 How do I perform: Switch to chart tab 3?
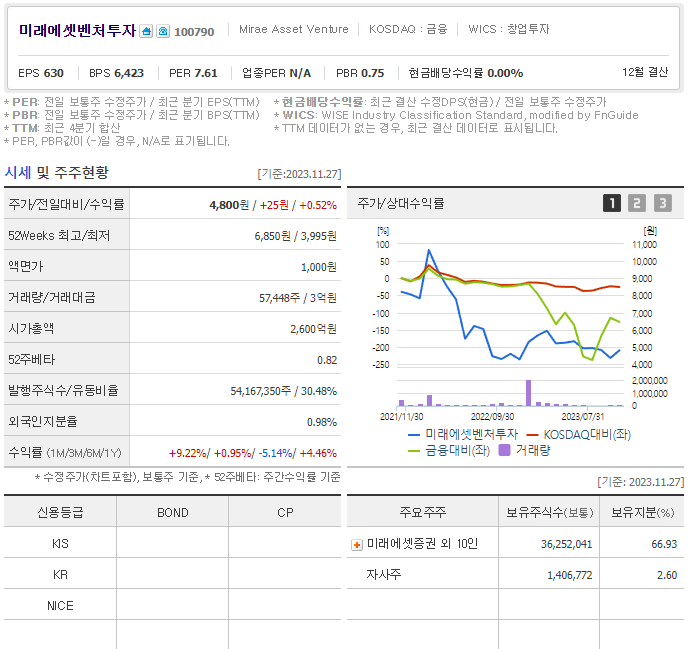[x=663, y=203]
